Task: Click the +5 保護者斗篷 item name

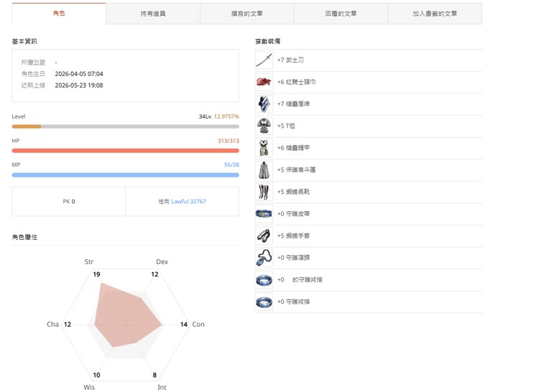Action: point(296,170)
